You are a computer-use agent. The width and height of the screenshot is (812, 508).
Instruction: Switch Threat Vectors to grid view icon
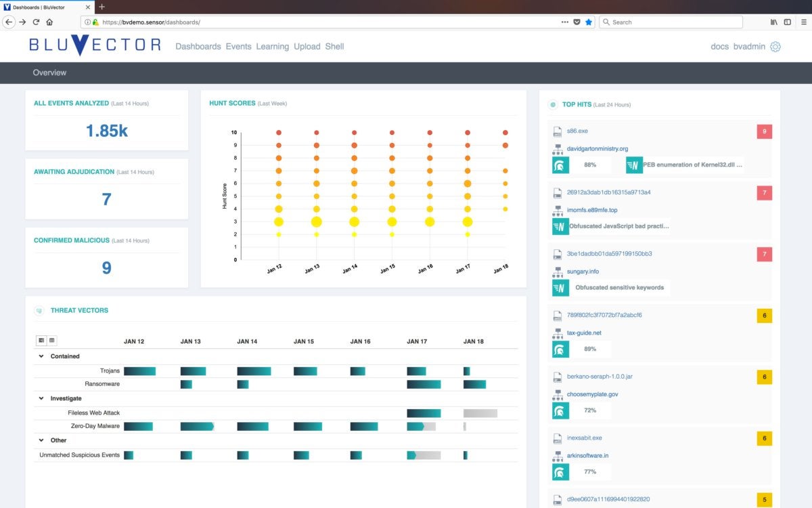[51, 340]
